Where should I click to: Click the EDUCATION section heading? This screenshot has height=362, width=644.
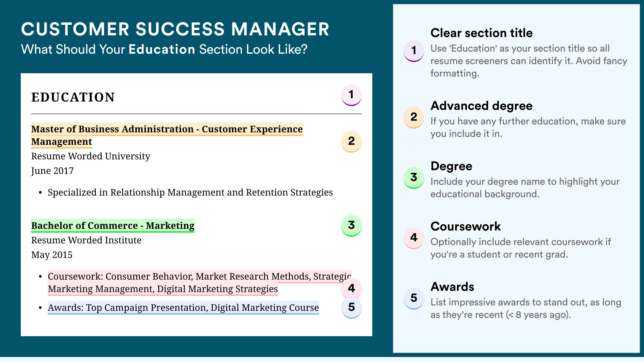point(73,97)
